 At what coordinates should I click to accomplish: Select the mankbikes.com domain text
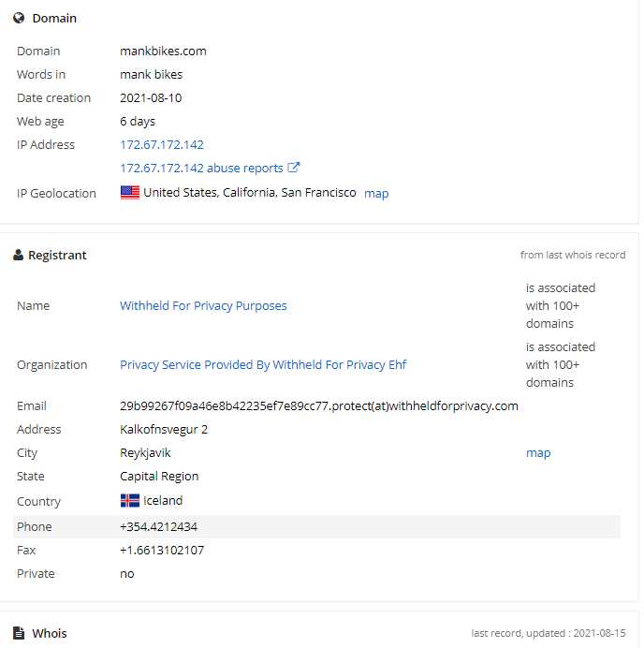(163, 52)
